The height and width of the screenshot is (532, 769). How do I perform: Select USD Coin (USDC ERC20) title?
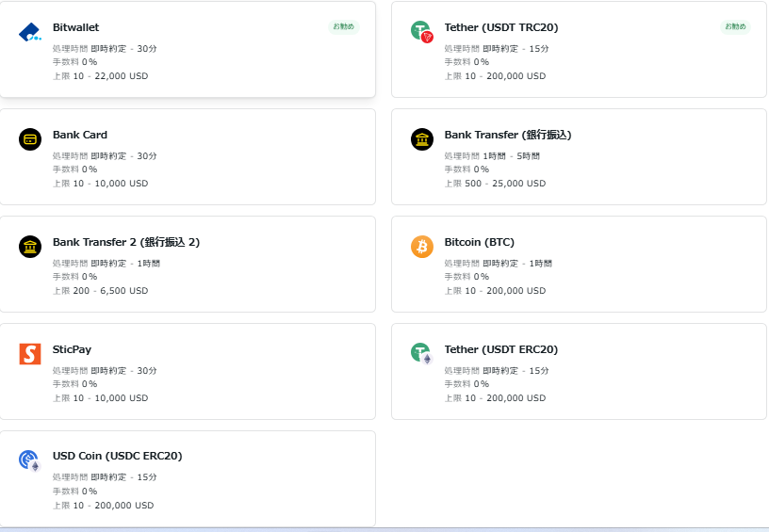(x=117, y=456)
